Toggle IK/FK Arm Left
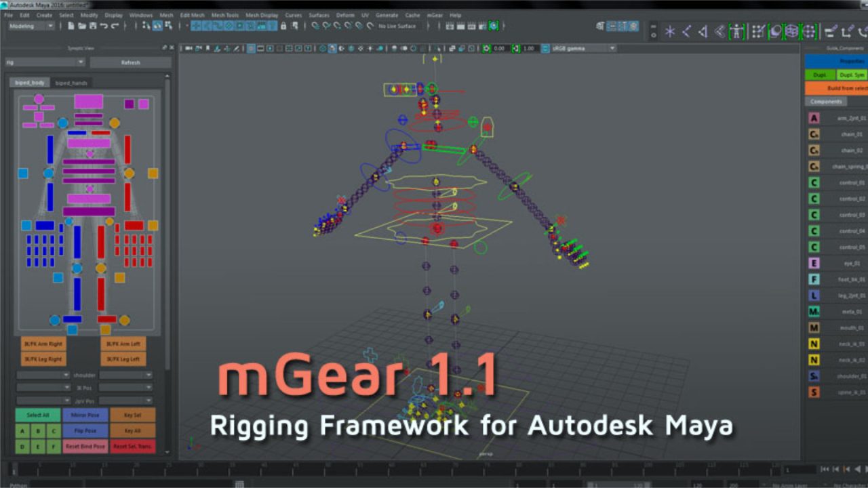868x488 pixels. pos(123,344)
